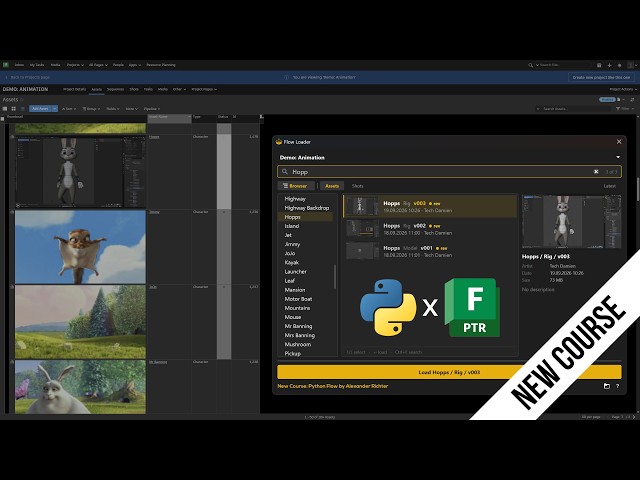Toggle the select-all rows checkbox in grid header

[x=2, y=118]
